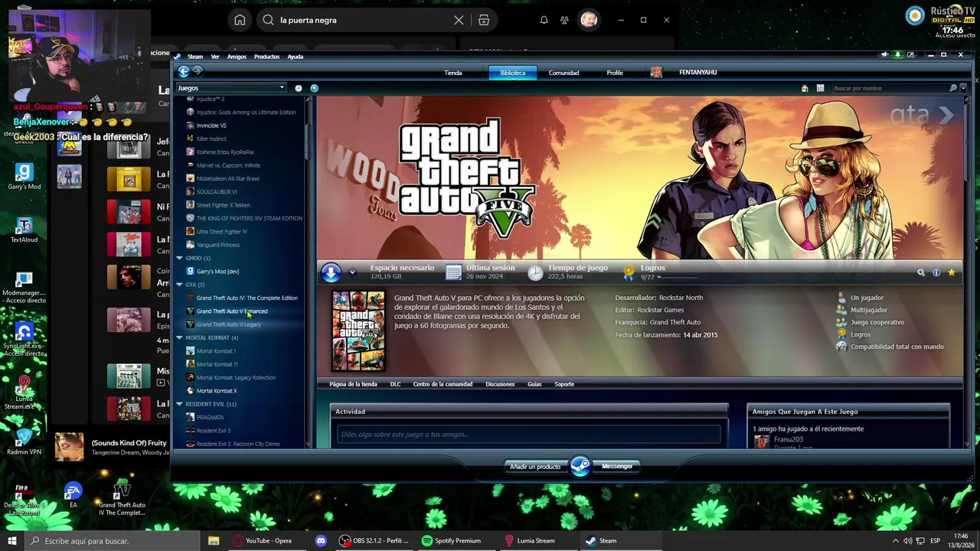Click the Logros achievements progress bar
The image size is (980, 551).
tap(677, 277)
